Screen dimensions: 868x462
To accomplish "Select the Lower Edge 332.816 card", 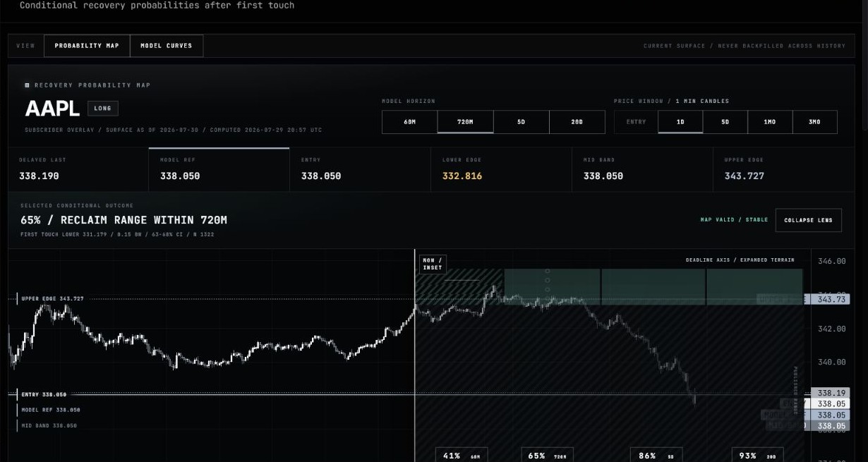I will click(x=501, y=169).
